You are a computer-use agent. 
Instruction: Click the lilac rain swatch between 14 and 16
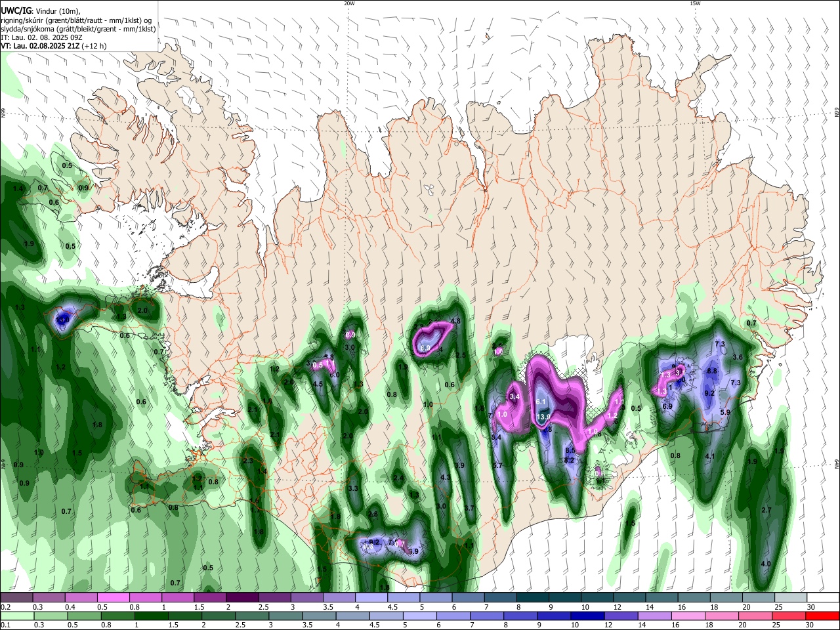pyautogui.click(x=656, y=616)
